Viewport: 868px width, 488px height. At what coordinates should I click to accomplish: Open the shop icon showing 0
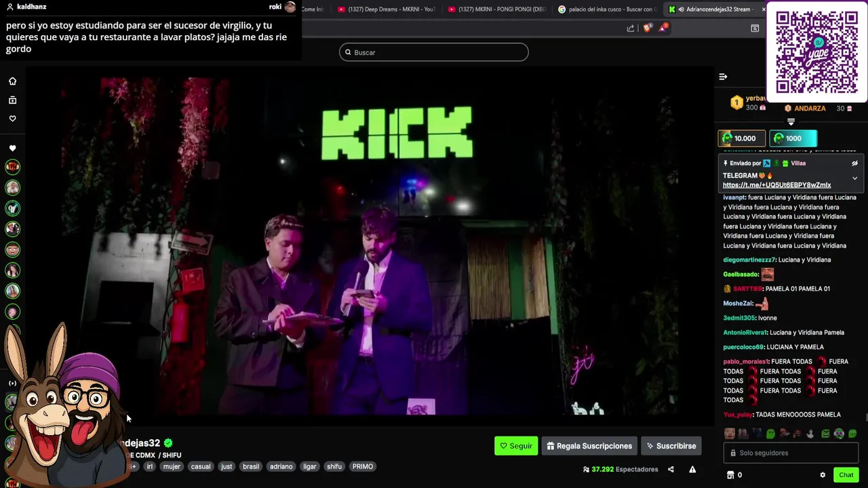coord(734,475)
